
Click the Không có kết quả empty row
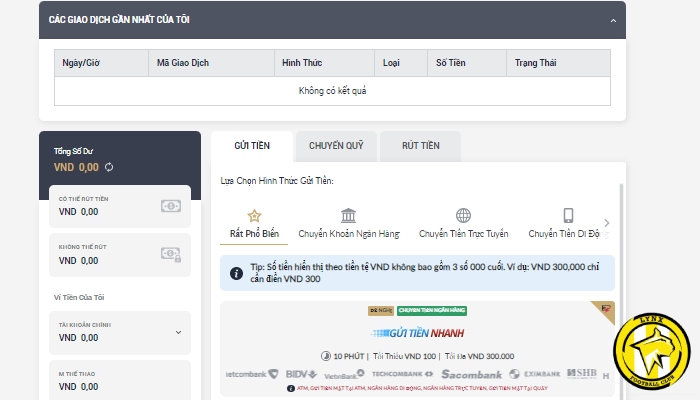tap(332, 91)
